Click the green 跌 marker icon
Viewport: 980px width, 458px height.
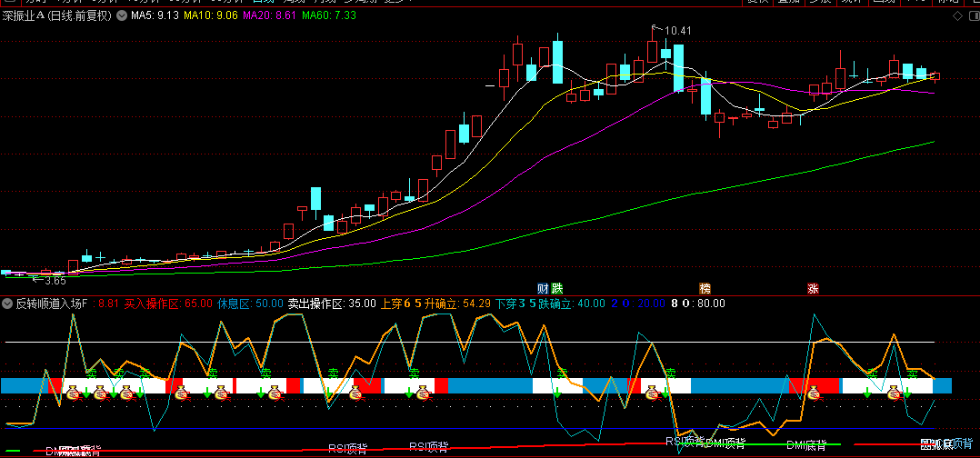tap(556, 288)
